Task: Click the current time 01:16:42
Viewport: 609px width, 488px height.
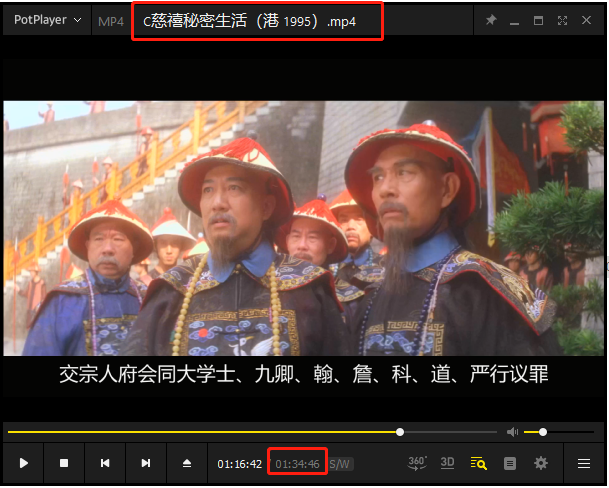Action: click(239, 464)
